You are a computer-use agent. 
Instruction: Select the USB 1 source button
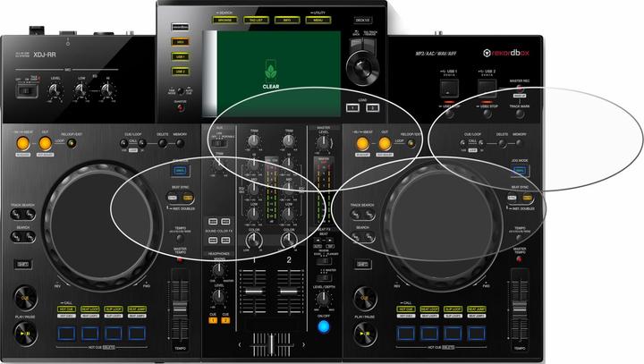(181, 56)
